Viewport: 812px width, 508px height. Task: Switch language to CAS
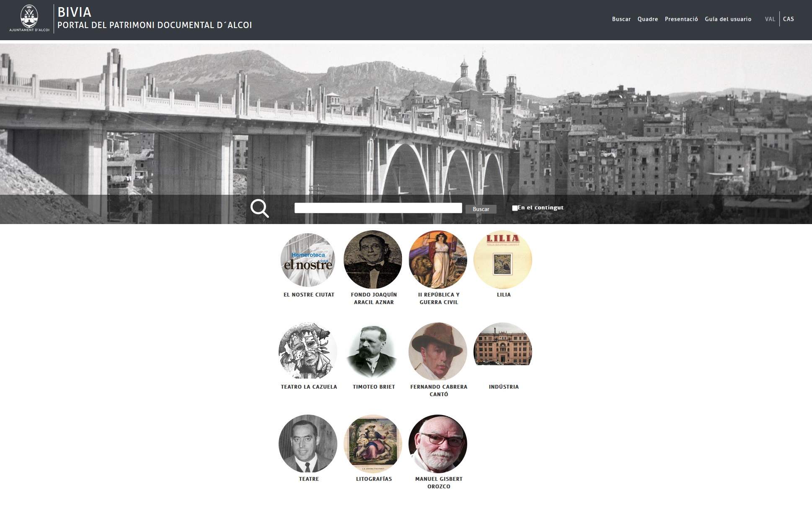[x=788, y=19]
